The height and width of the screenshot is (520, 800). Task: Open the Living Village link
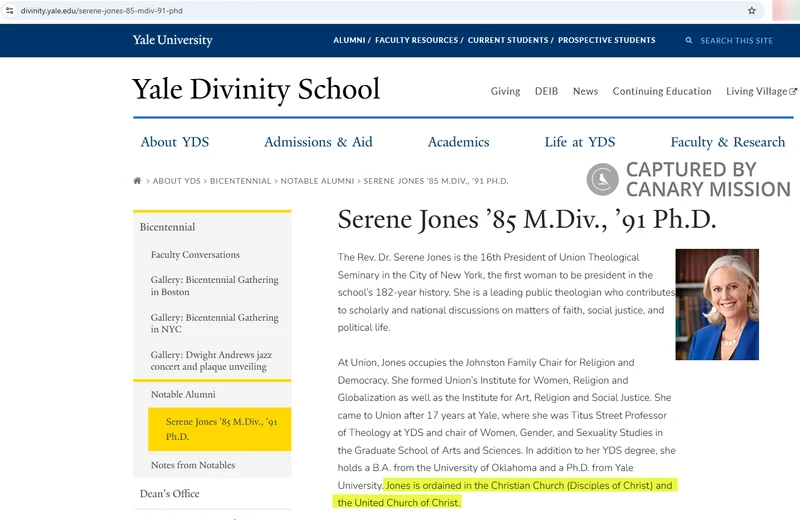pyautogui.click(x=757, y=91)
